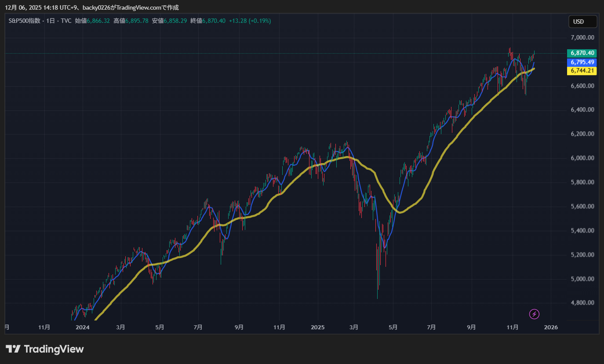Viewport: 604px width, 364px height.
Task: Select the blue 6,795.49 moving average label
Action: (x=582, y=62)
